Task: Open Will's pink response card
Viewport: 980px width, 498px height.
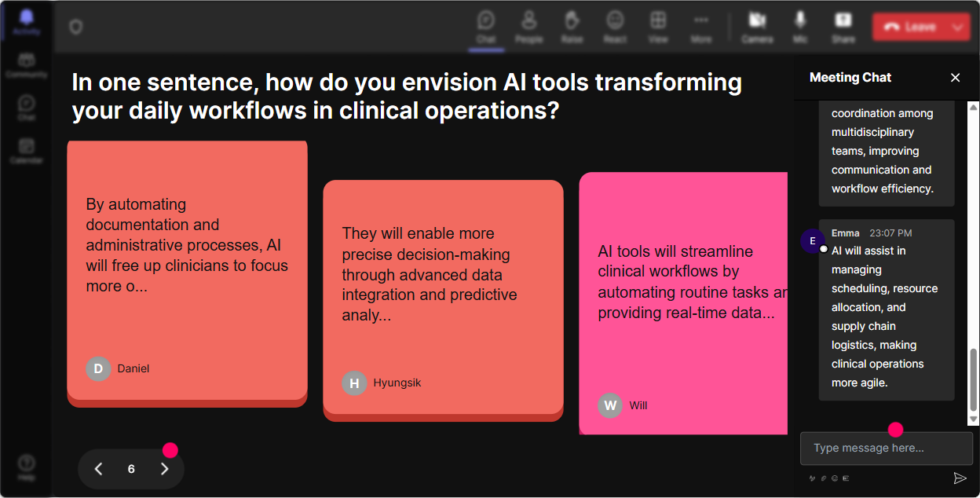Action: 683,303
